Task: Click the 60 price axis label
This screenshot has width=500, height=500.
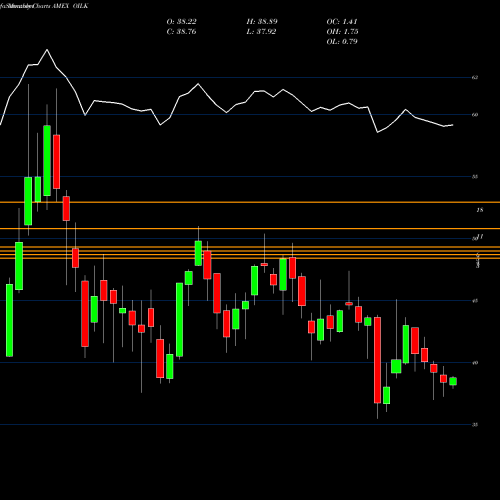Action: tap(475, 115)
